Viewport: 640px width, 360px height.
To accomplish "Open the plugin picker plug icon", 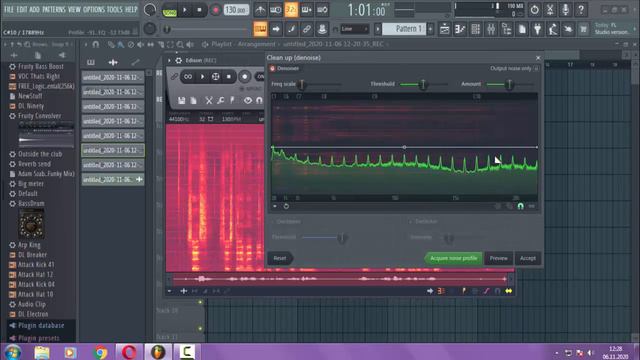I will [538, 29].
